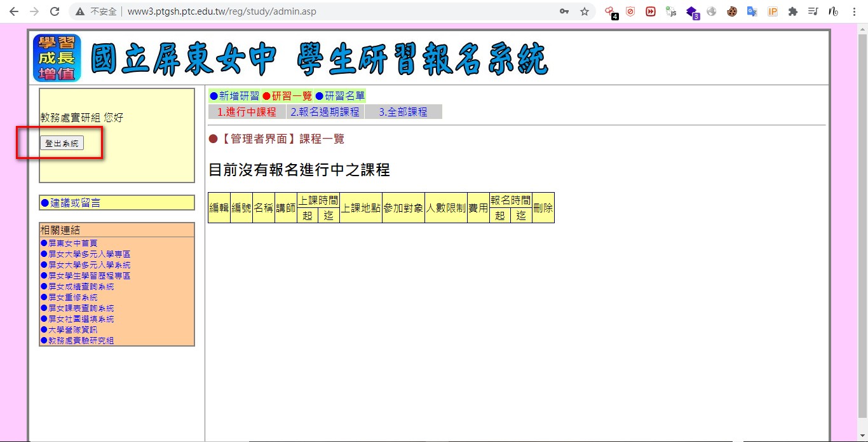Open the puzzle-piece extensions menu
The width and height of the screenshot is (868, 442).
[793, 11]
